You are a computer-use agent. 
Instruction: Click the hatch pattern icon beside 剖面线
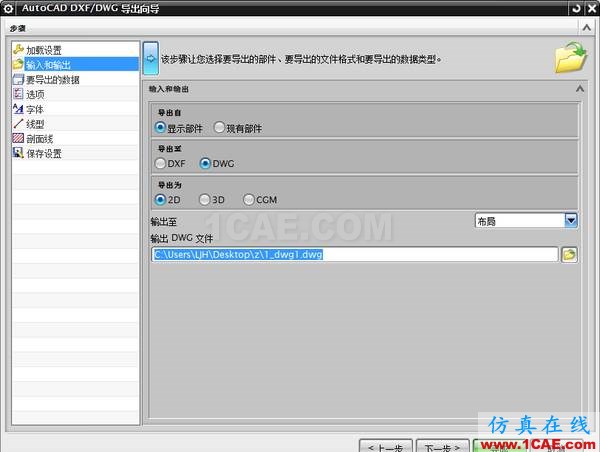click(18, 138)
